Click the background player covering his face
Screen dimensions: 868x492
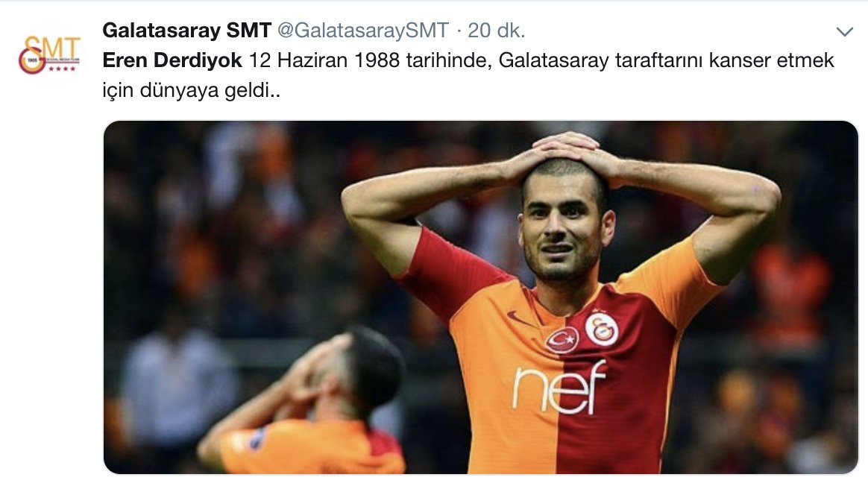[306, 403]
